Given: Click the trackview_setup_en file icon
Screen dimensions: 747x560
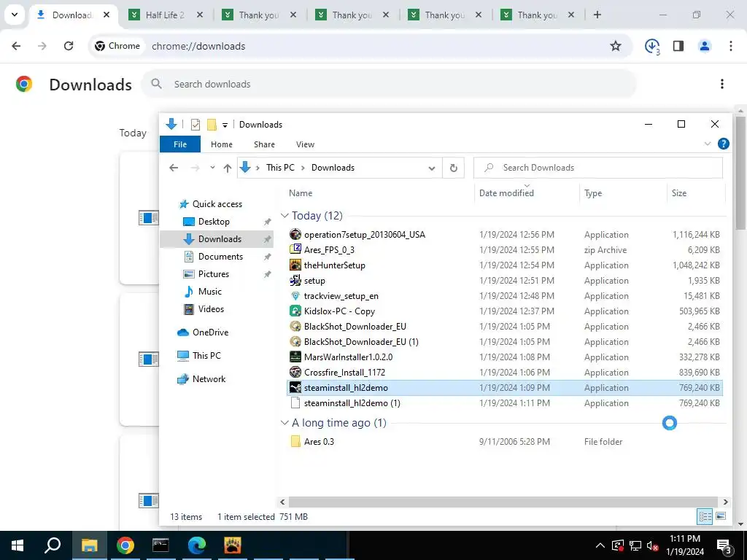Looking at the screenshot, I should pyautogui.click(x=295, y=296).
